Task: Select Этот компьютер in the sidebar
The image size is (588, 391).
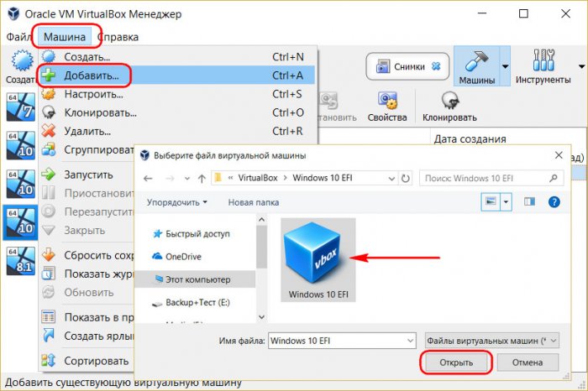Action: tap(195, 279)
